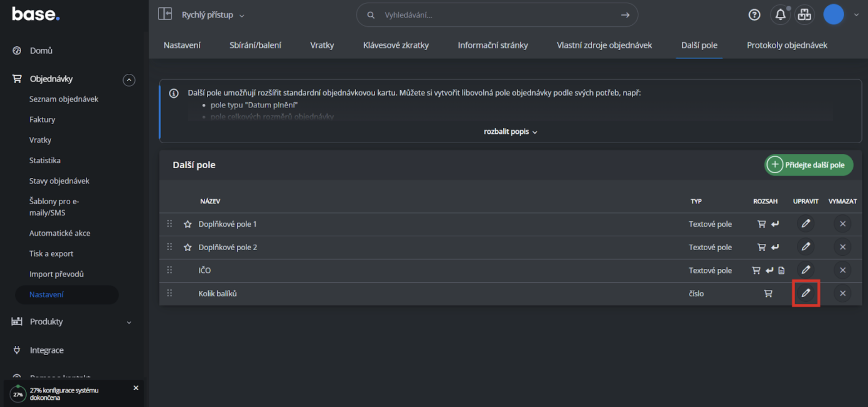Open Integrace in sidebar

pos(47,350)
